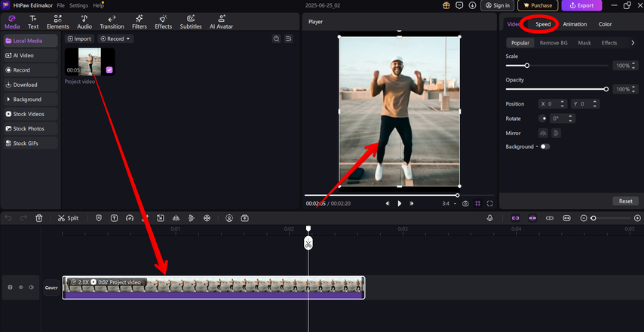Open the Text tools panel

click(x=33, y=22)
